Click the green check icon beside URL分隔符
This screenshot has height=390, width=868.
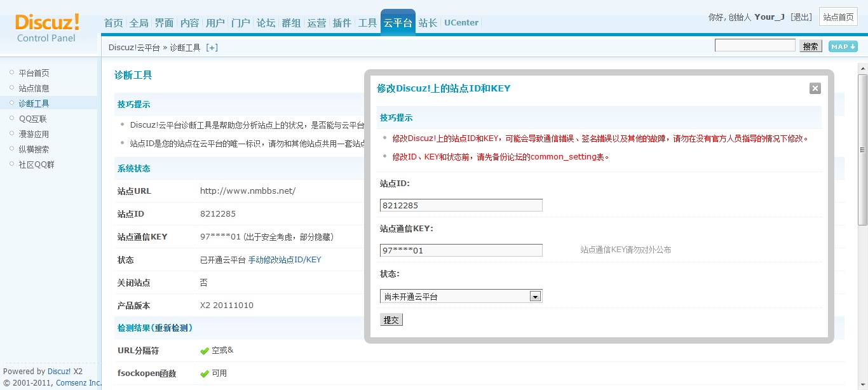pyautogui.click(x=205, y=351)
